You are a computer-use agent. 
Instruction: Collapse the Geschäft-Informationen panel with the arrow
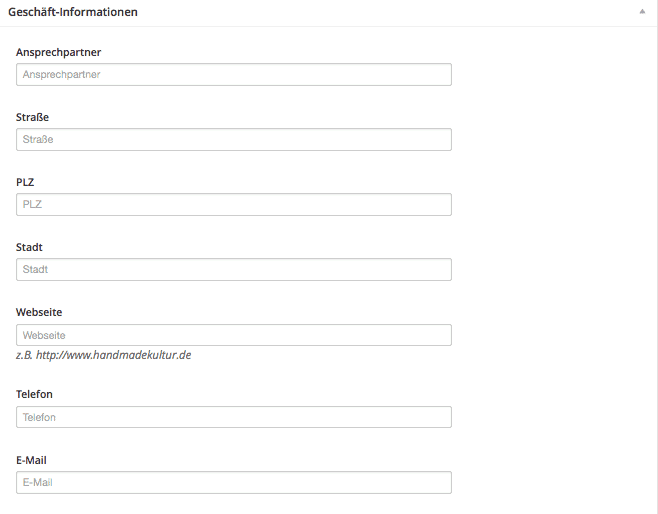pos(643,12)
